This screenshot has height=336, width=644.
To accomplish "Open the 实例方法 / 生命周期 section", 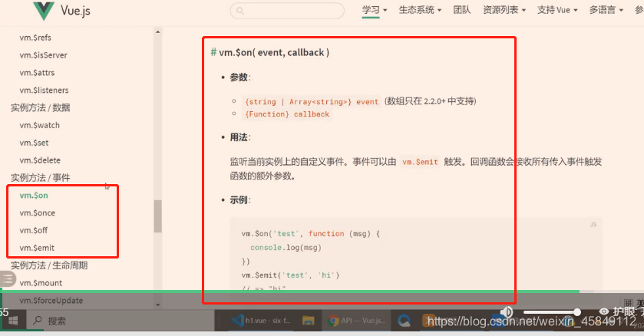I will click(x=49, y=266).
